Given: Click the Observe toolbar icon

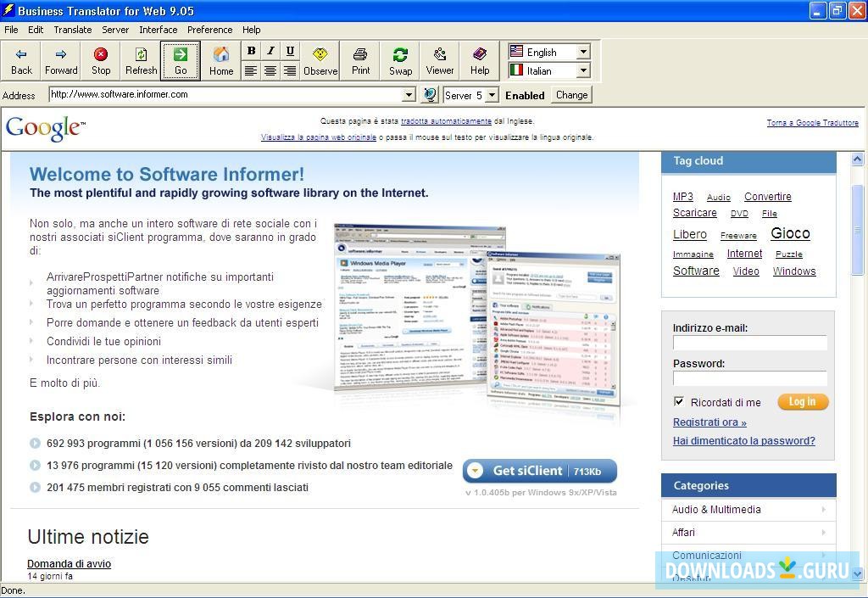Looking at the screenshot, I should (x=320, y=59).
